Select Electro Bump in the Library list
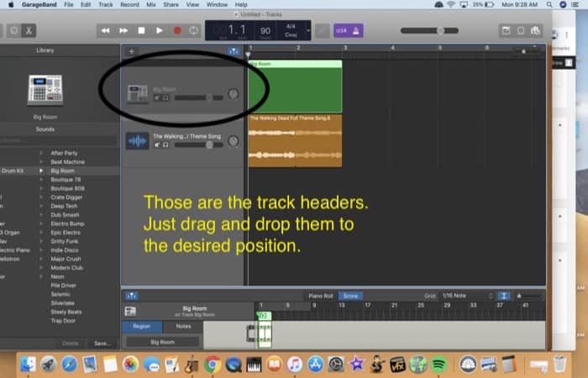 67,224
